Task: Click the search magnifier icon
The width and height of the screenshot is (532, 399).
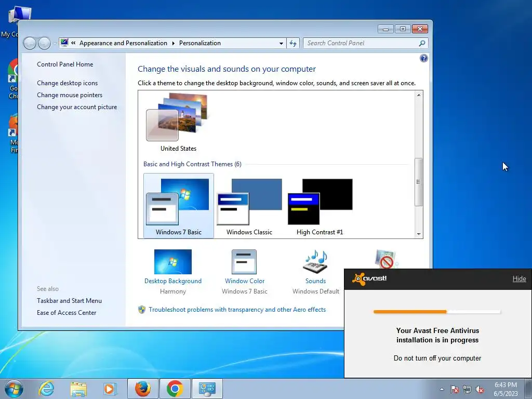Action: click(422, 43)
